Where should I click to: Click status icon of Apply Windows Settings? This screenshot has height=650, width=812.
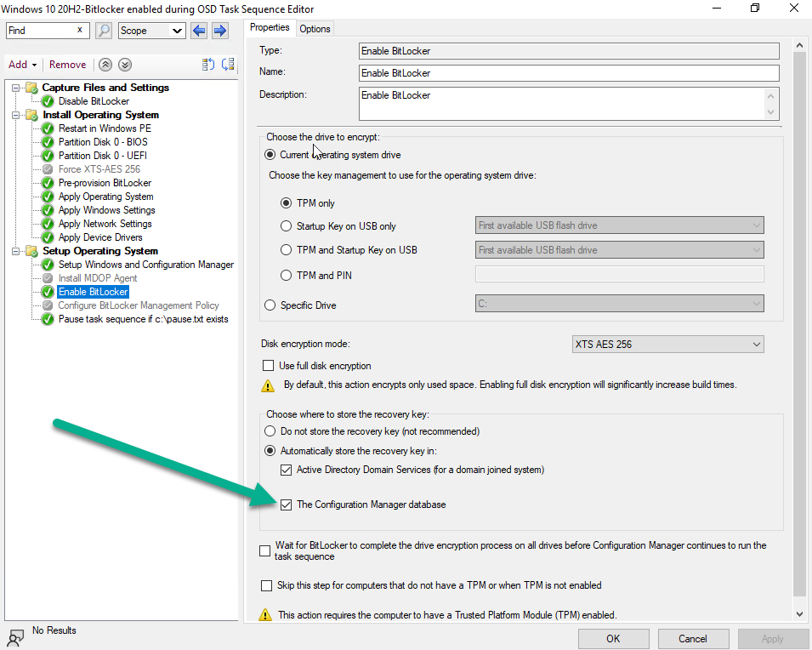click(48, 210)
